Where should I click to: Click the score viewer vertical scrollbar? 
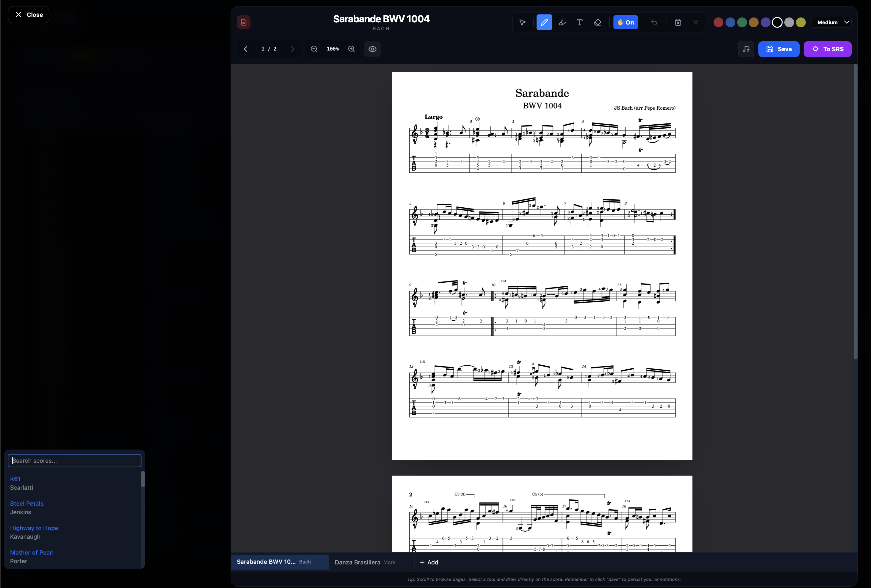[855, 212]
